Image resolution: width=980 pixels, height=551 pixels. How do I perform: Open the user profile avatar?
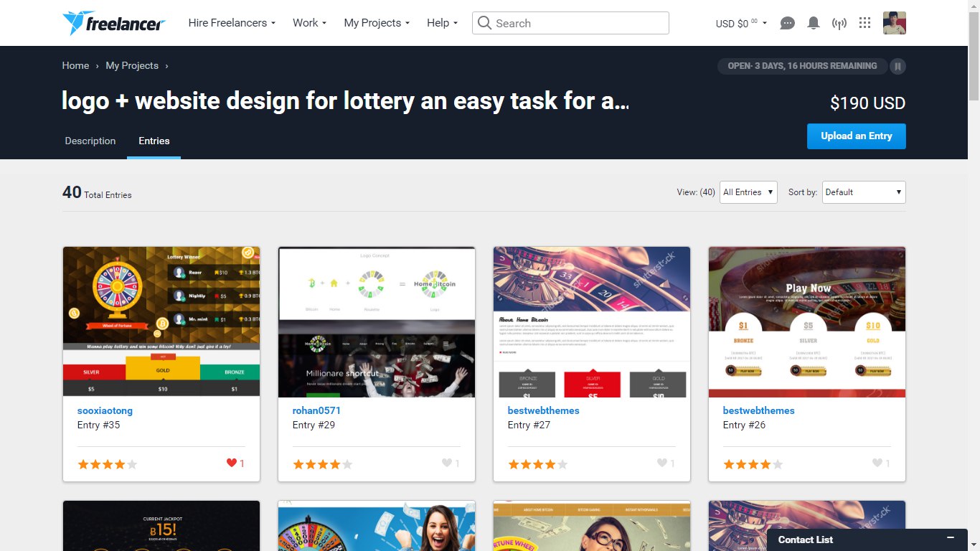[x=894, y=23]
